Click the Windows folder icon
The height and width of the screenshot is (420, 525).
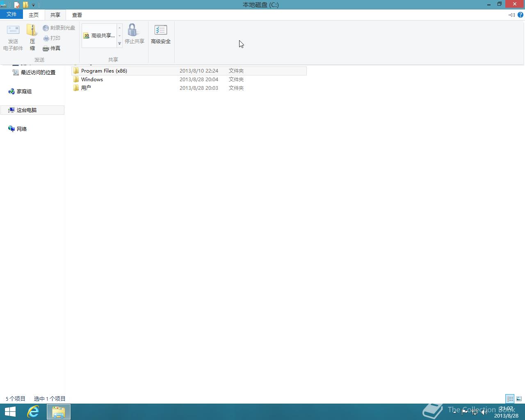coord(76,79)
